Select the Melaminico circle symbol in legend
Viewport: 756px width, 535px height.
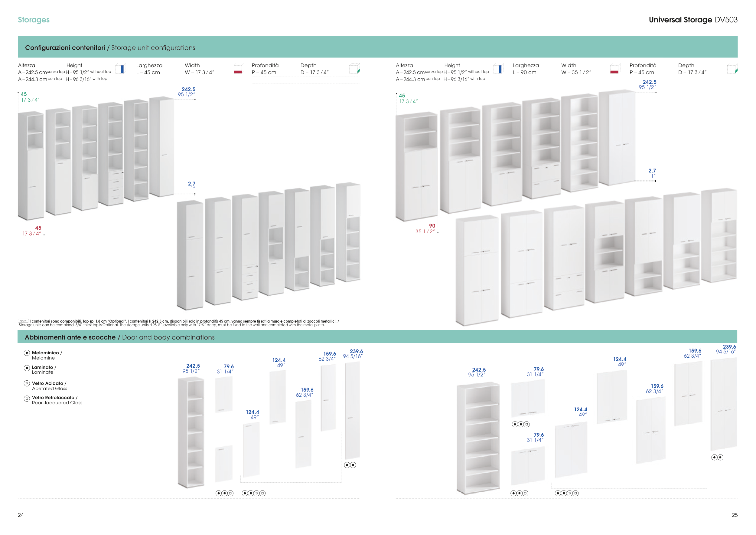tap(27, 353)
